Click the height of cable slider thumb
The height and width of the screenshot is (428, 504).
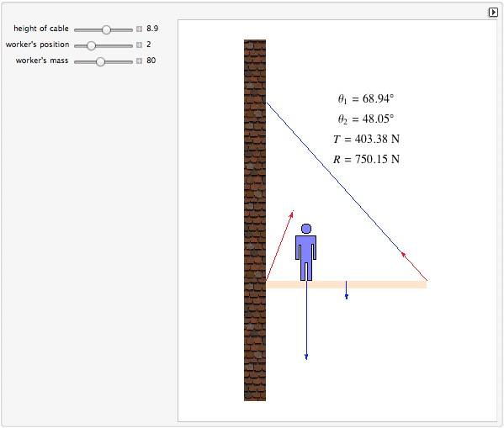pos(106,29)
